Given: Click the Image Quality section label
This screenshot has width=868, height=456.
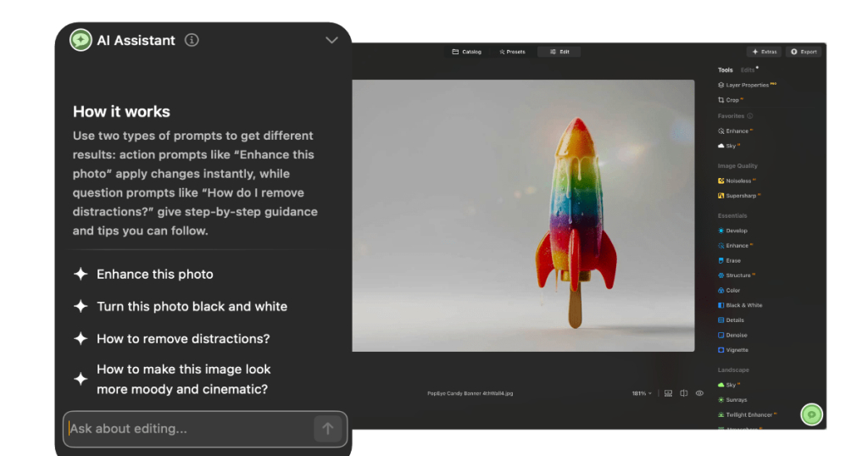Looking at the screenshot, I should [x=737, y=165].
